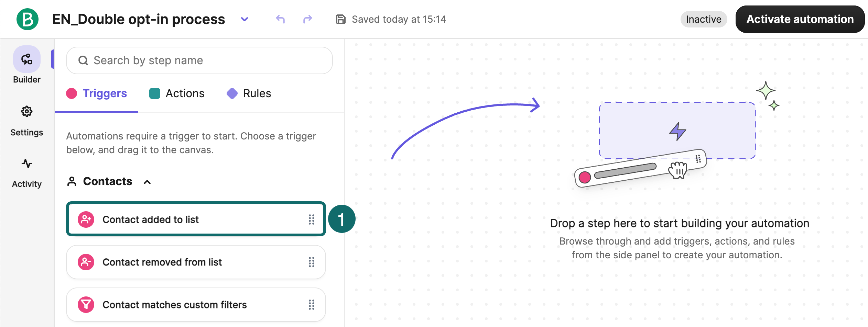Click the Brevo logo icon
868x327 pixels.
pos(28,19)
